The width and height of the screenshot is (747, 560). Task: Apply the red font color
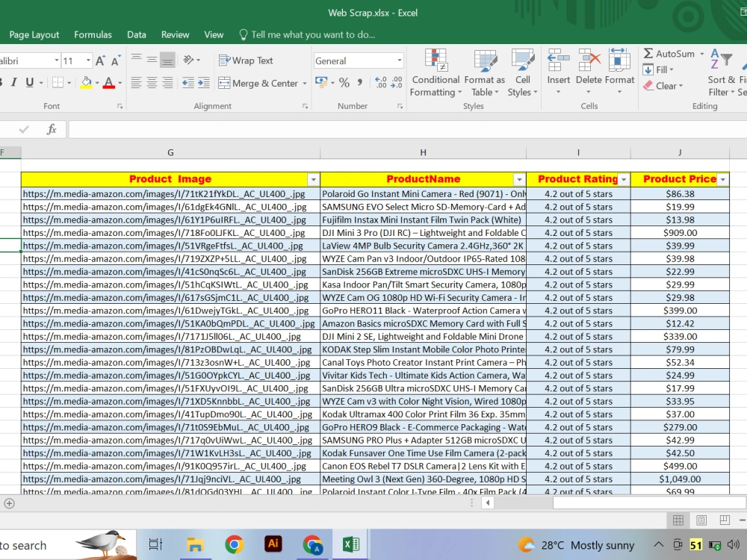[108, 83]
